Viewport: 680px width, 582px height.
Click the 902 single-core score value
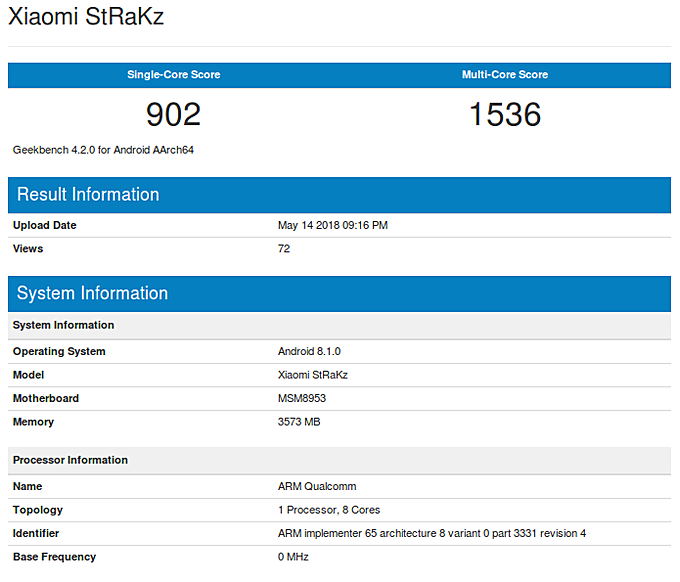pyautogui.click(x=173, y=114)
